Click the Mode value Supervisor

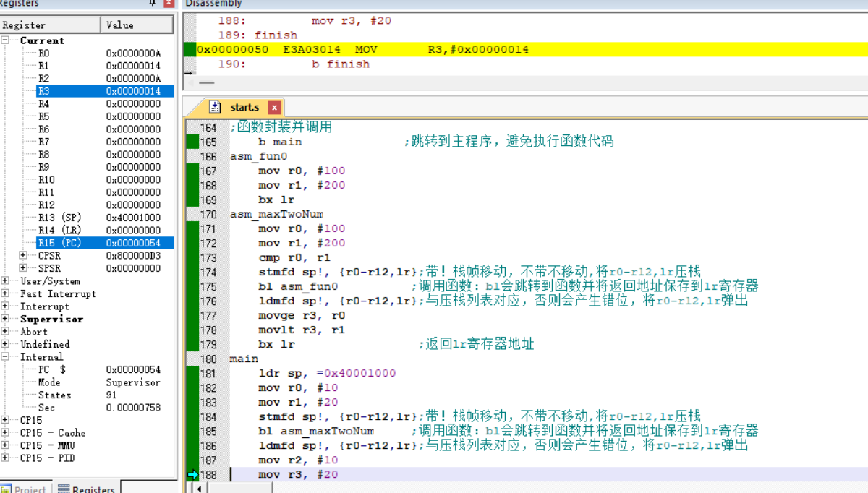pyautogui.click(x=132, y=382)
